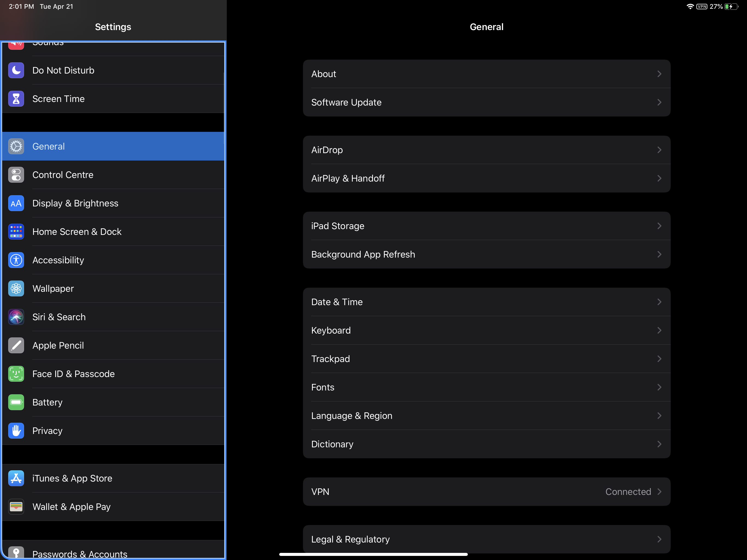Tap the Screen Time hourglass icon
The width and height of the screenshot is (747, 560).
point(16,99)
